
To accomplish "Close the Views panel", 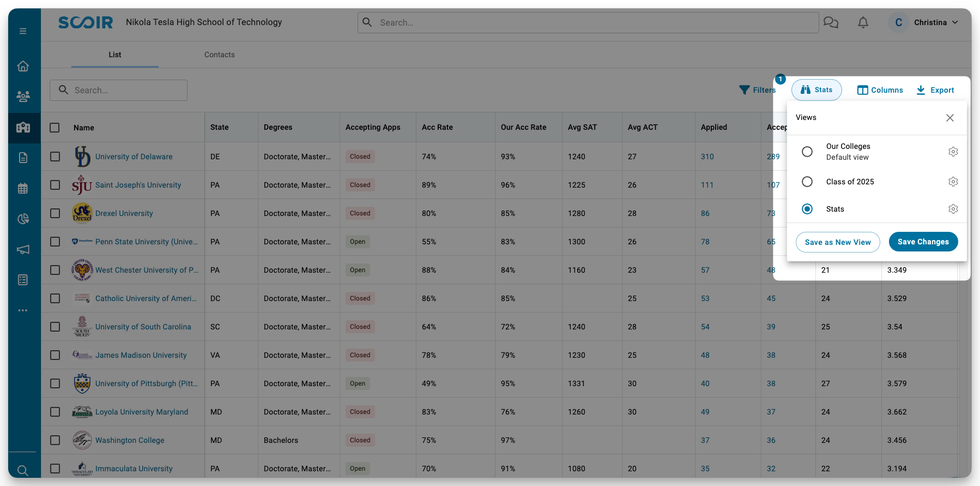I will pyautogui.click(x=950, y=118).
